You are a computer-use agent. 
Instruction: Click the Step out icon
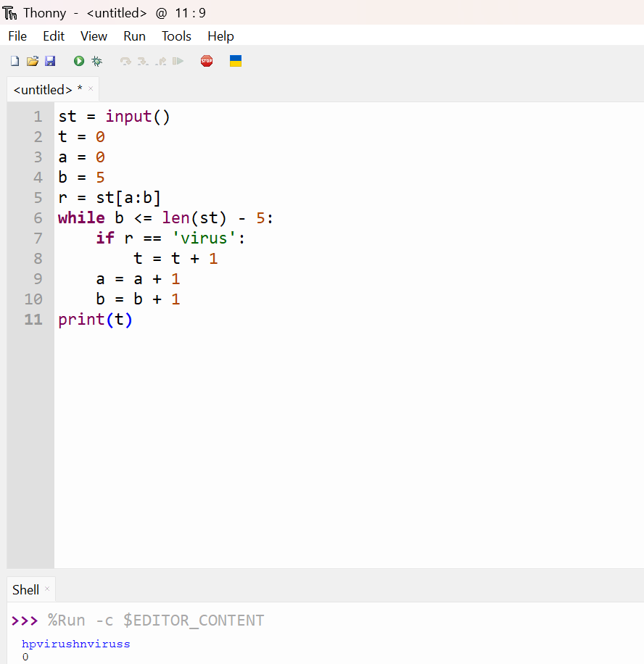(x=160, y=62)
